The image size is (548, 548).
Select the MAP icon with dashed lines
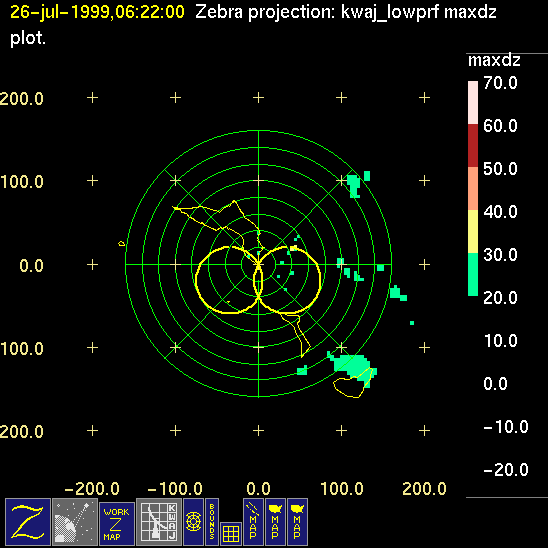(253, 522)
